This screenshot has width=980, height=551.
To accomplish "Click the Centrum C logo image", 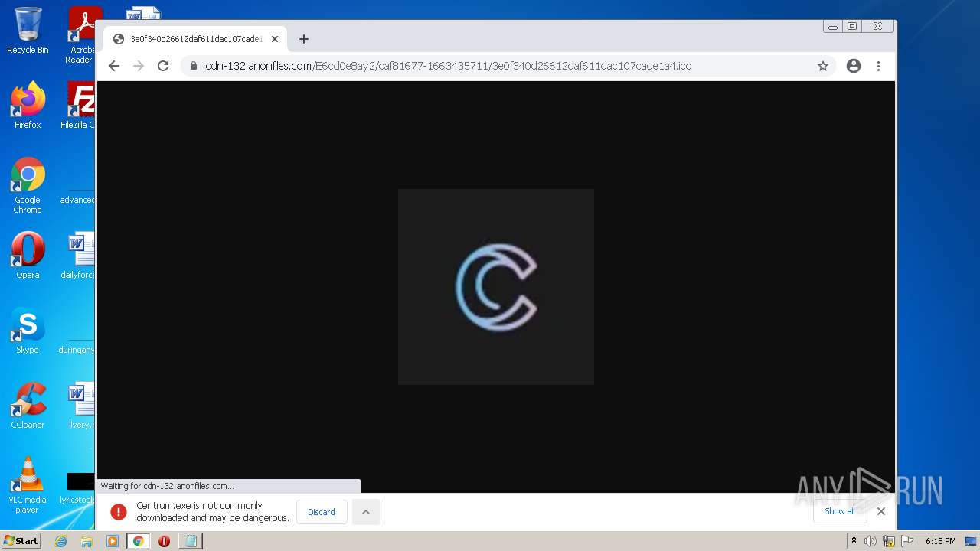I will [496, 287].
